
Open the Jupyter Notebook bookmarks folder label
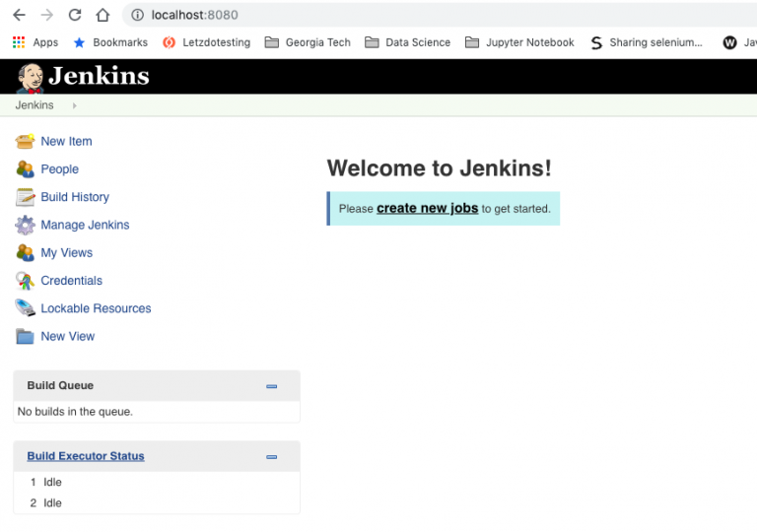point(530,42)
